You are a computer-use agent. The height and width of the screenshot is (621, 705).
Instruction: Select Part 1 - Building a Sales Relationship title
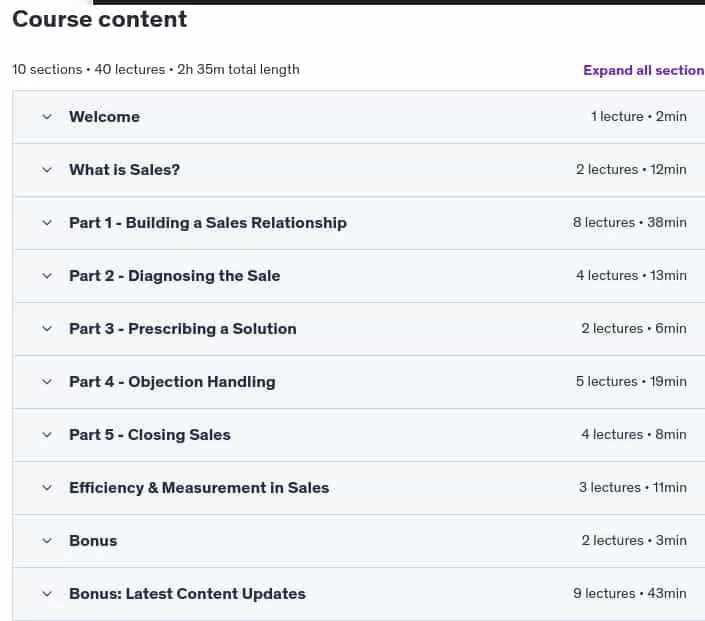pos(208,223)
